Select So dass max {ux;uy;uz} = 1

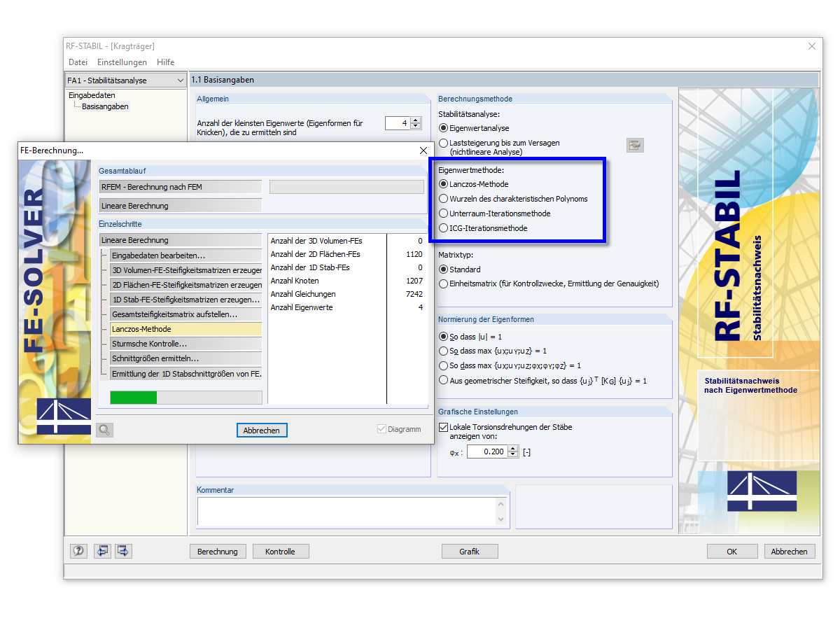click(x=443, y=351)
